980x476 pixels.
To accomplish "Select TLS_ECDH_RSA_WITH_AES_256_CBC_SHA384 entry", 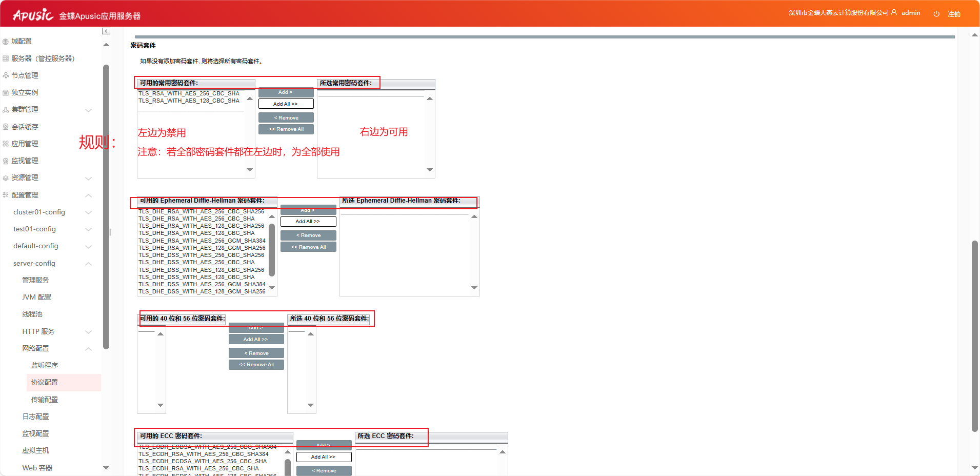I will pos(203,454).
